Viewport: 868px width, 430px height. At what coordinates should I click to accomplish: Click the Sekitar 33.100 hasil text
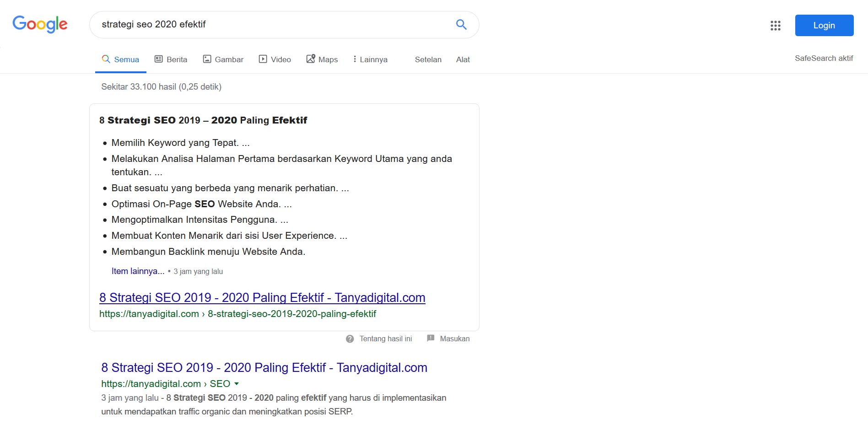[161, 87]
